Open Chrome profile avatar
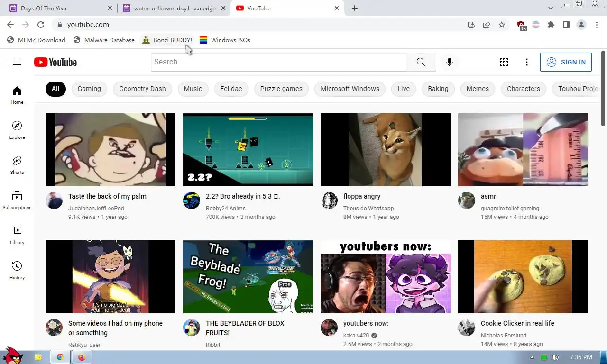 click(x=581, y=25)
